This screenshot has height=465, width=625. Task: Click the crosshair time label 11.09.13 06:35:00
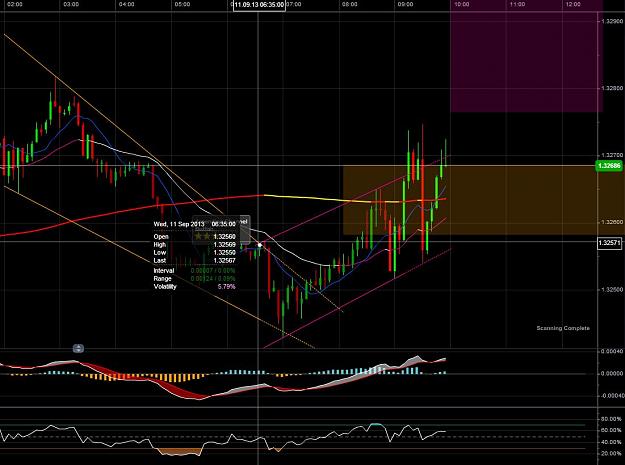coord(259,5)
